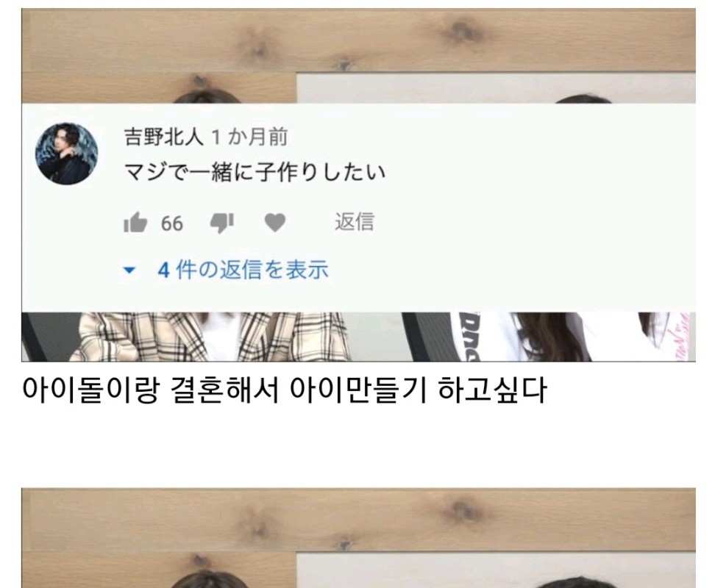Image resolution: width=715 pixels, height=588 pixels.
Task: Click the 1か月前 comment timestamp
Action: [x=250, y=137]
